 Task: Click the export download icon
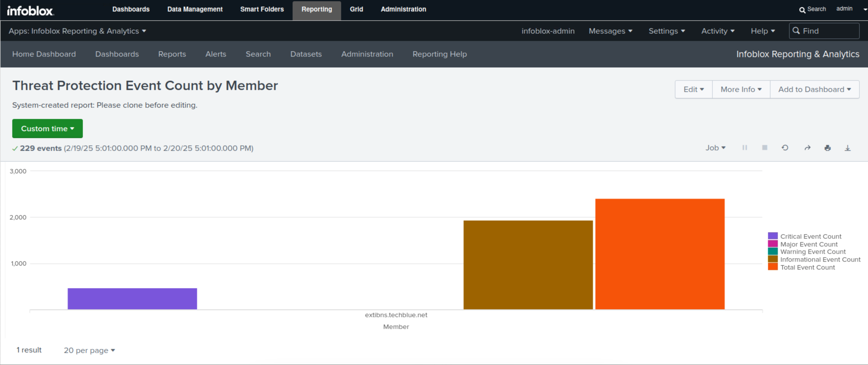coord(847,148)
